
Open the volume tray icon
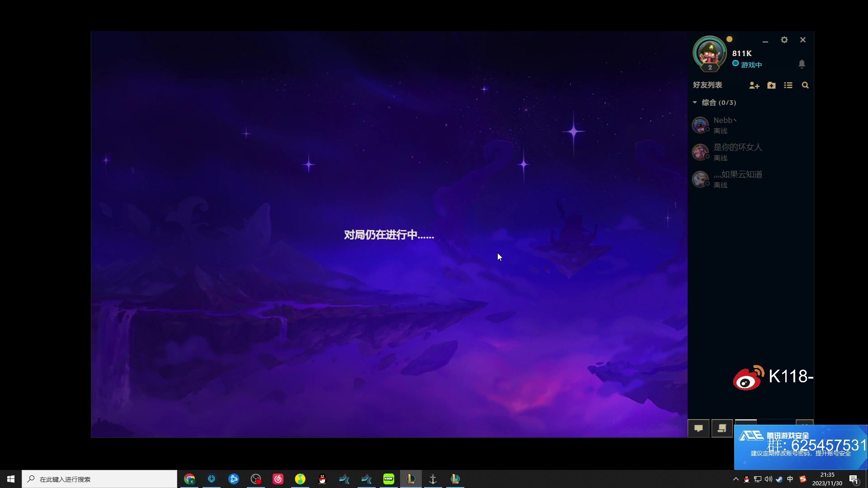click(x=769, y=479)
